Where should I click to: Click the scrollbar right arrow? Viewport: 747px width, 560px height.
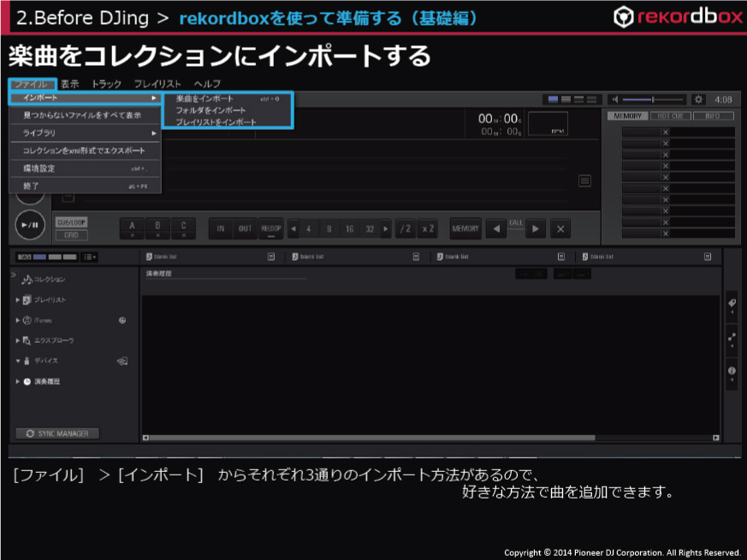coord(715,438)
